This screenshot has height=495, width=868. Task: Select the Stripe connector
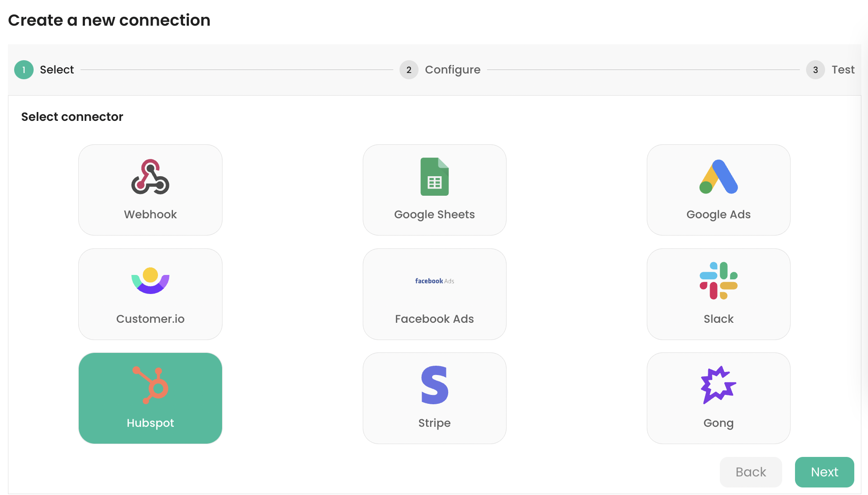(x=434, y=398)
